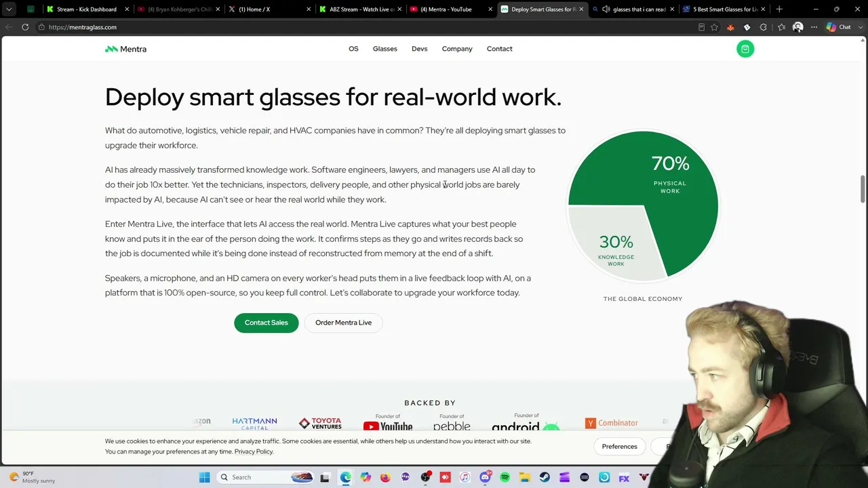This screenshot has width=868, height=488.
Task: Click the Mentra logo in the header
Action: [125, 49]
